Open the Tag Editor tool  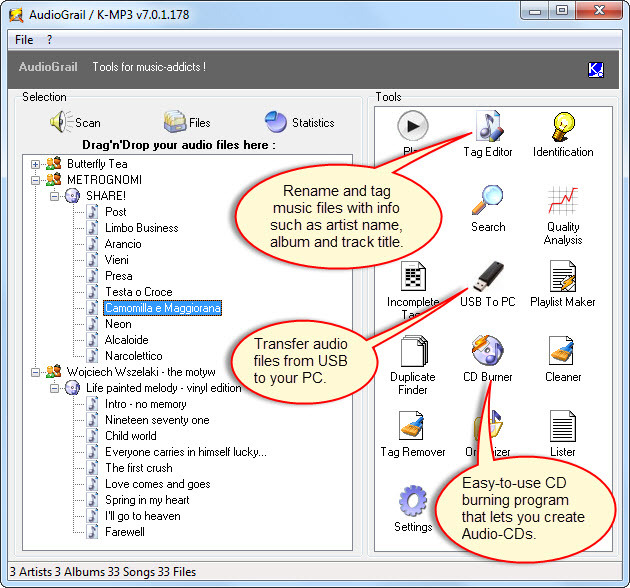point(488,130)
